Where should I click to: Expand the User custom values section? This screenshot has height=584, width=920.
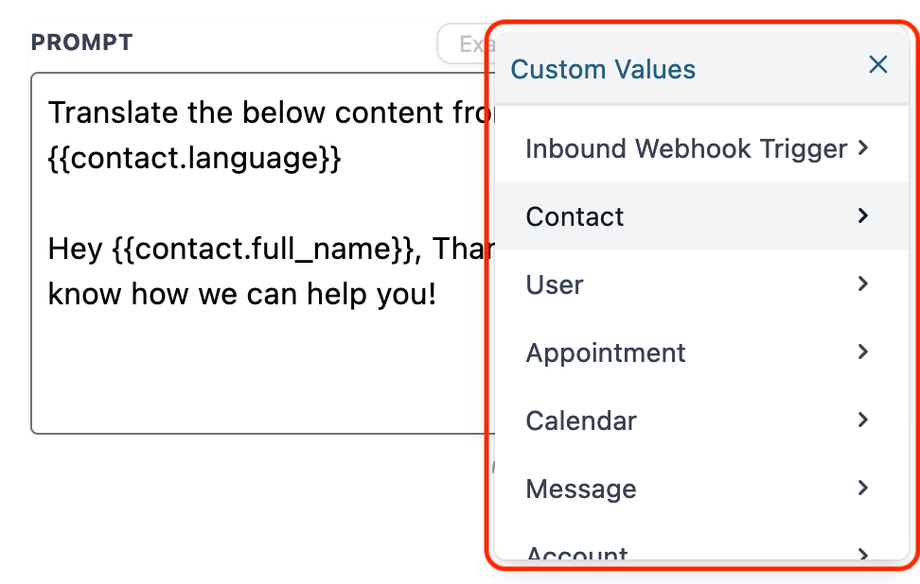click(x=554, y=284)
